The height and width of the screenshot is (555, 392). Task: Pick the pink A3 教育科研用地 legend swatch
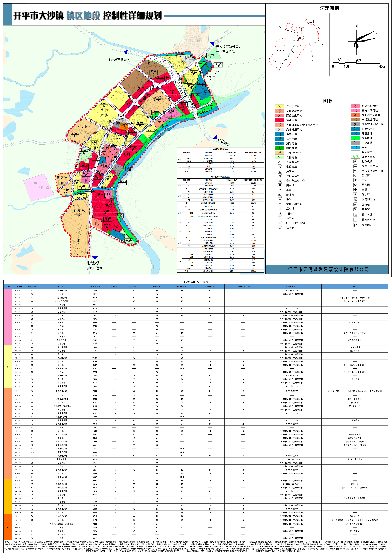point(355,110)
